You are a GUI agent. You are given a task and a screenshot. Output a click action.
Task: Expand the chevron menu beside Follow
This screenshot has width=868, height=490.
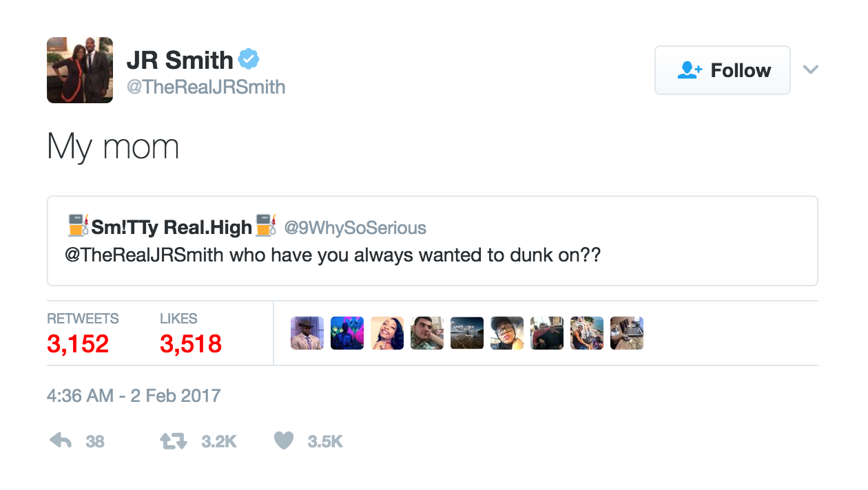pos(811,70)
